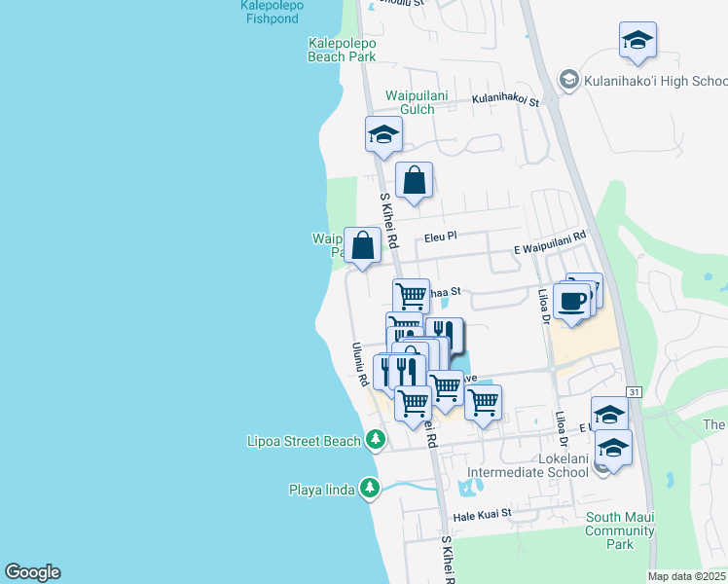Click the graduation cap marker beside Waipuilani Gulch
Viewport: 728px width, 584px height.
[383, 134]
